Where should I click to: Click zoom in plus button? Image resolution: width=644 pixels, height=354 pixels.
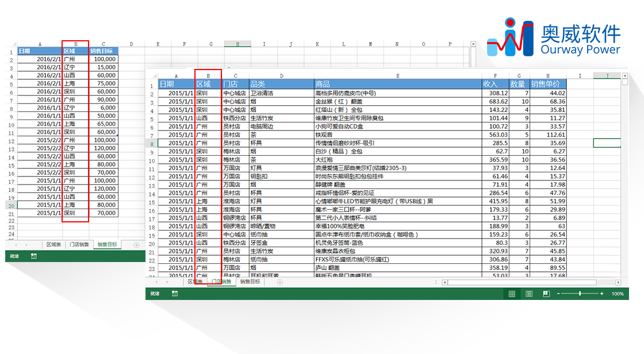tap(601, 294)
